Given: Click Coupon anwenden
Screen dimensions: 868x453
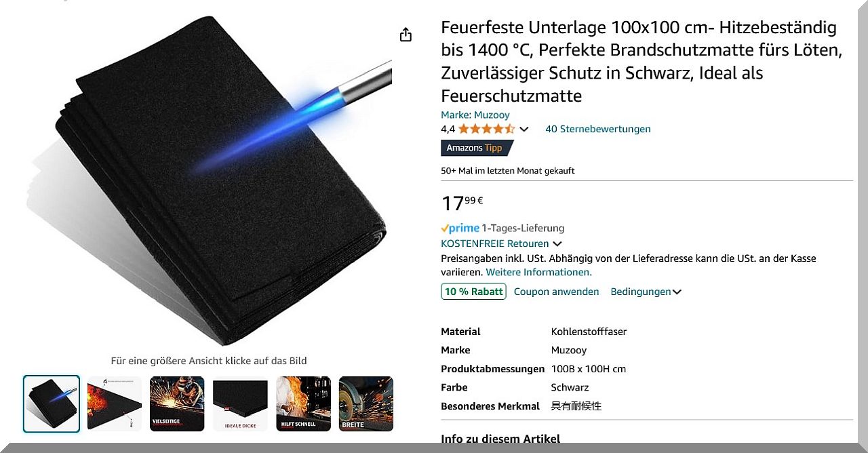Looking at the screenshot, I should (556, 292).
